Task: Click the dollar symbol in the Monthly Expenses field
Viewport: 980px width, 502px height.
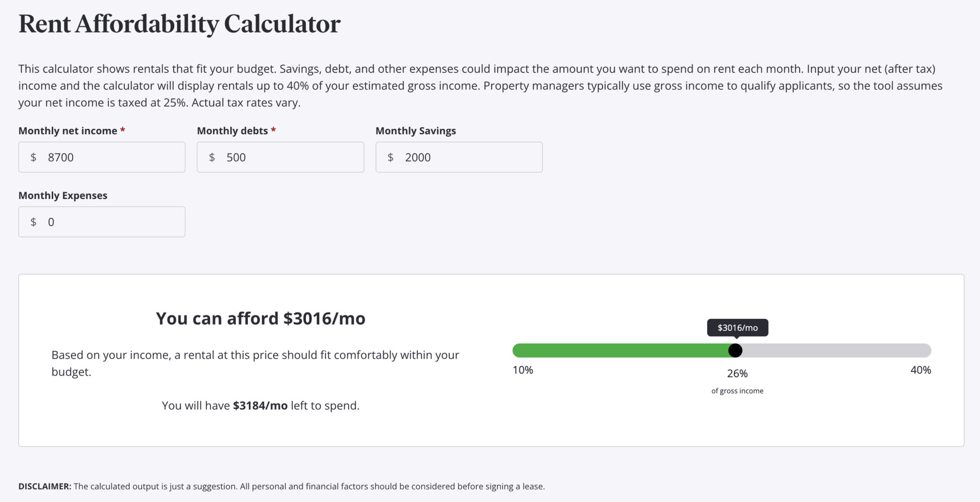Action: pyautogui.click(x=33, y=222)
